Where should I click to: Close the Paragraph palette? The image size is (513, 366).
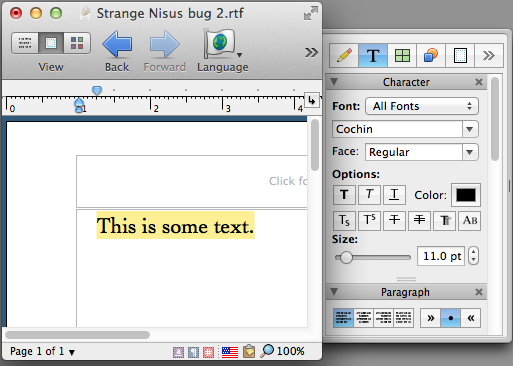coord(479,292)
